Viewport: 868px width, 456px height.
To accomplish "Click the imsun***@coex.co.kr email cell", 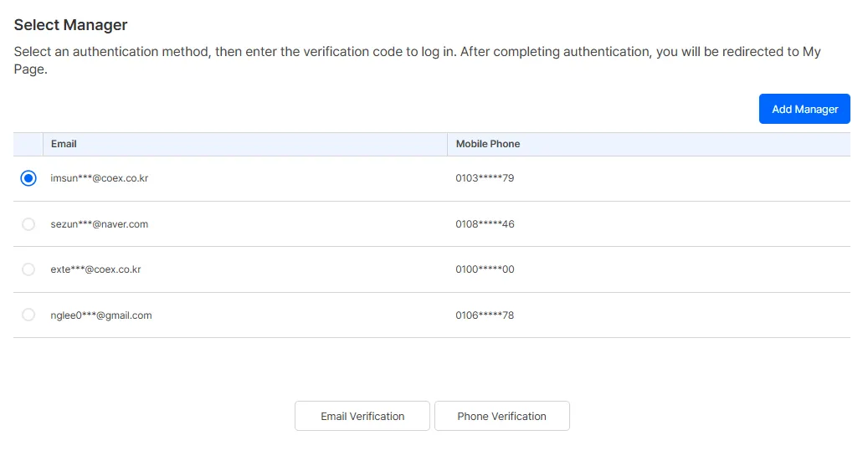I will coord(100,178).
